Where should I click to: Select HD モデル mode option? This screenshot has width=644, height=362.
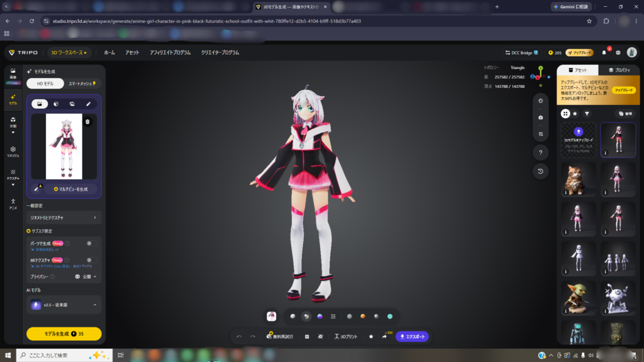(x=45, y=84)
